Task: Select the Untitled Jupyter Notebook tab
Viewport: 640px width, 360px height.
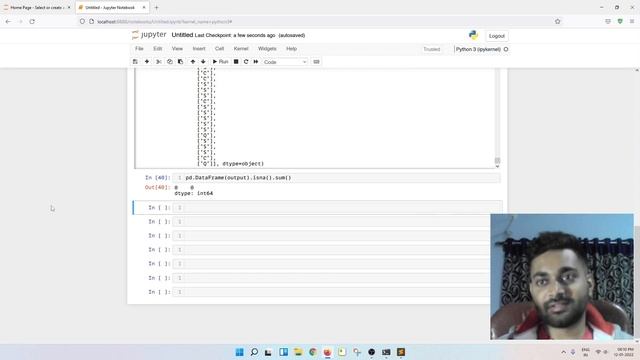Action: tap(109, 7)
